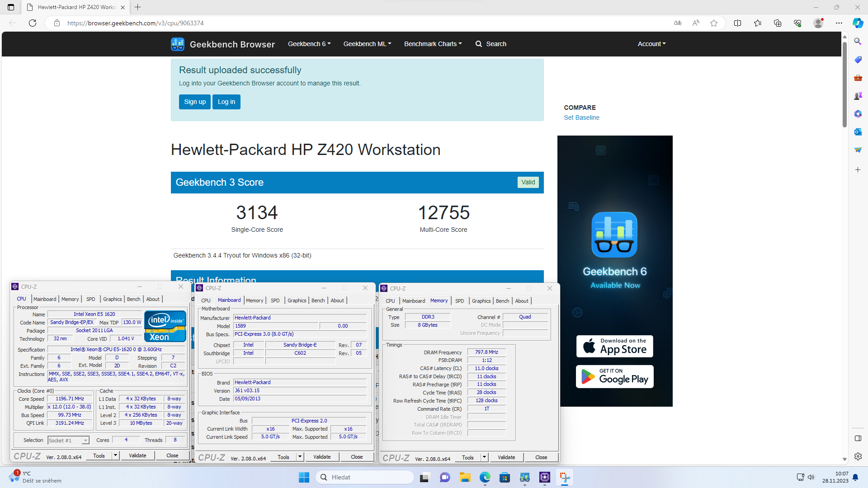Open Account dropdown menu
This screenshot has height=488, width=868.
651,44
